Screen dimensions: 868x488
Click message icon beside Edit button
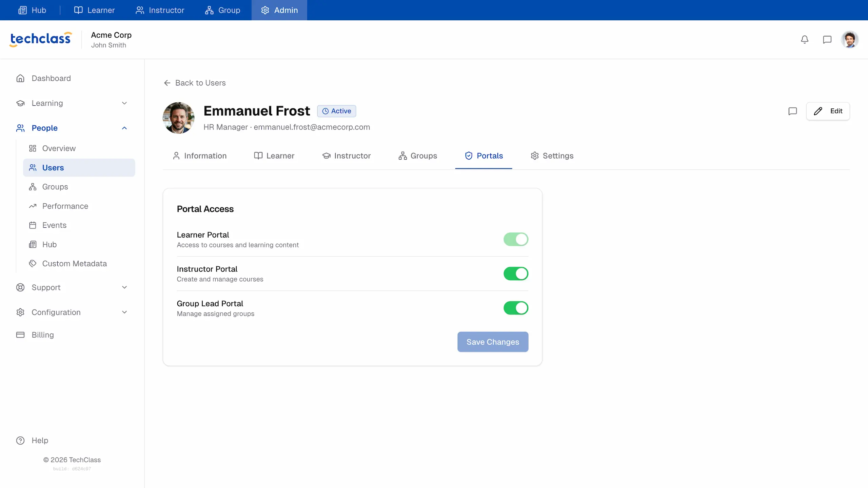click(x=792, y=111)
